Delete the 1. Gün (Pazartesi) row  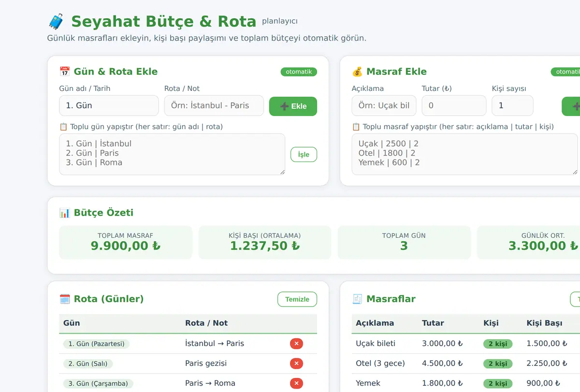point(296,344)
